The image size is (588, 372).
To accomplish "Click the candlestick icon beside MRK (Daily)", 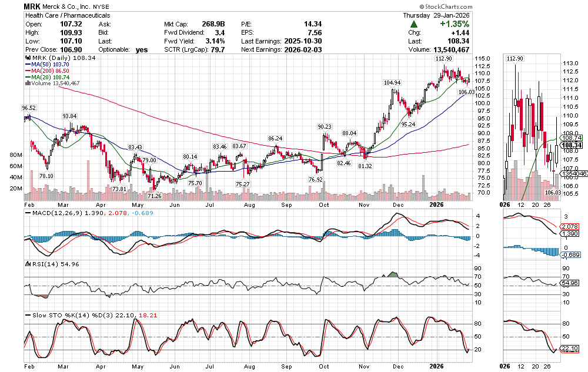I will point(26,59).
